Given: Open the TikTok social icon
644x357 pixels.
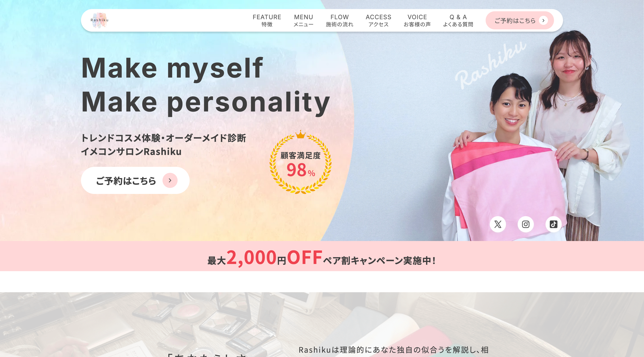Looking at the screenshot, I should 553,224.
